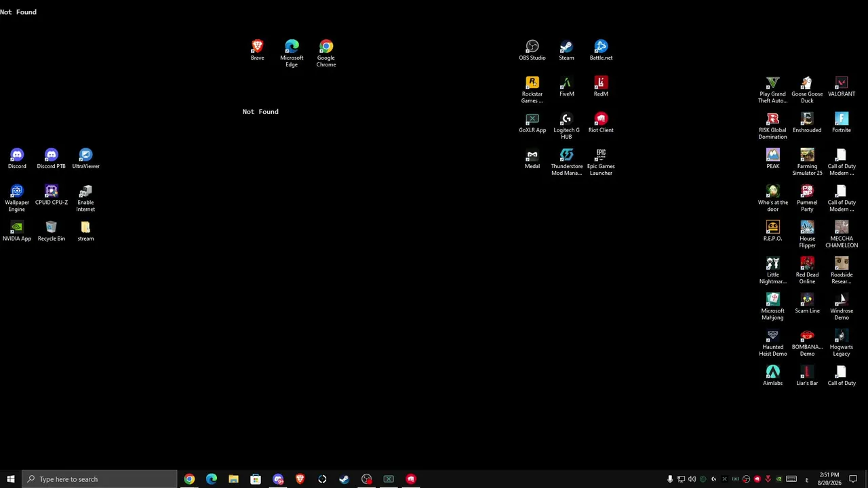868x488 pixels.
Task: Click the Who's at the door shortcut
Action: click(773, 198)
